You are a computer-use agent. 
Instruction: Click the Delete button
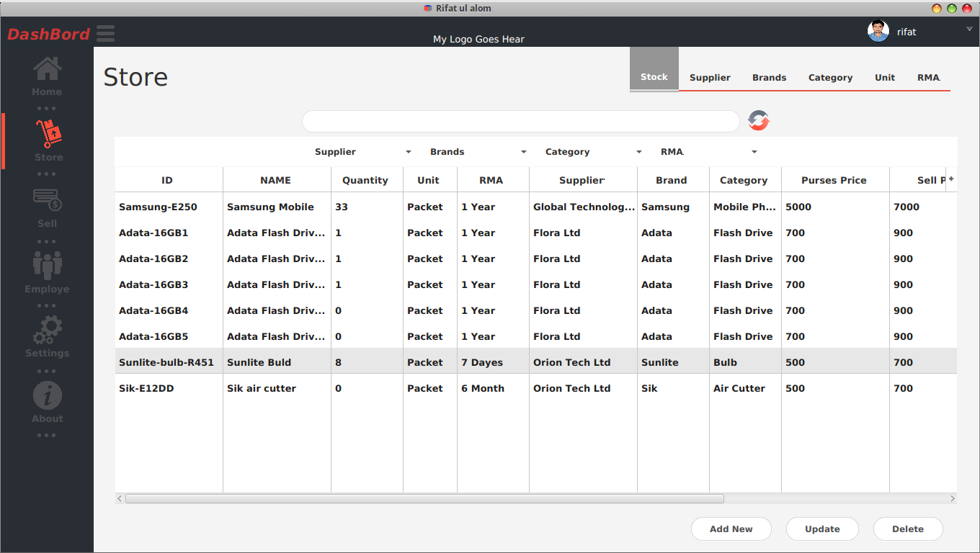tap(908, 529)
